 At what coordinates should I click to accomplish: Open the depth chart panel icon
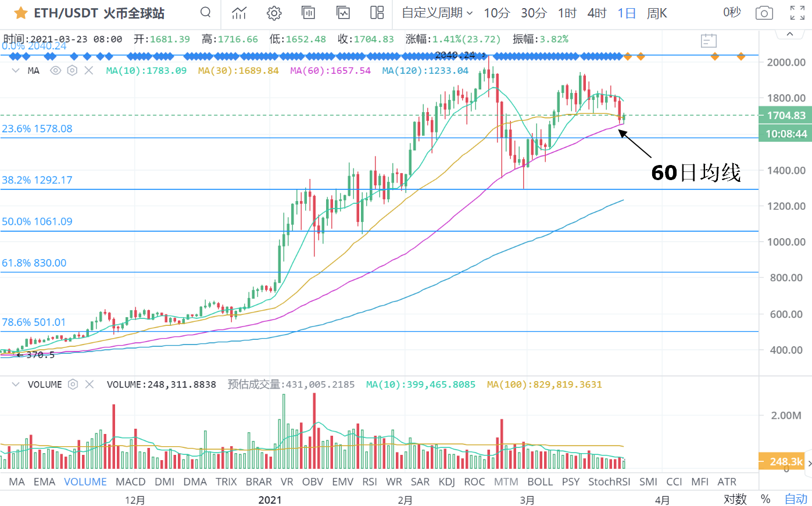pos(308,13)
